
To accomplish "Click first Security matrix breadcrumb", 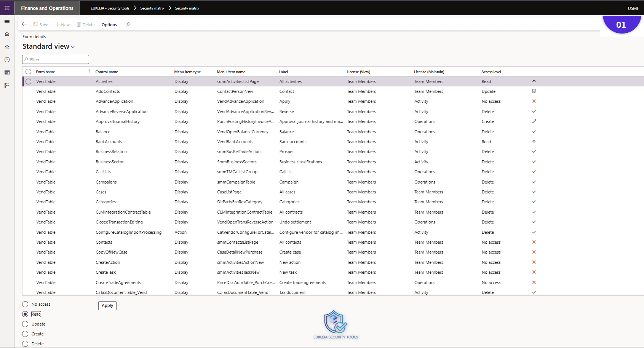I will (x=152, y=8).
